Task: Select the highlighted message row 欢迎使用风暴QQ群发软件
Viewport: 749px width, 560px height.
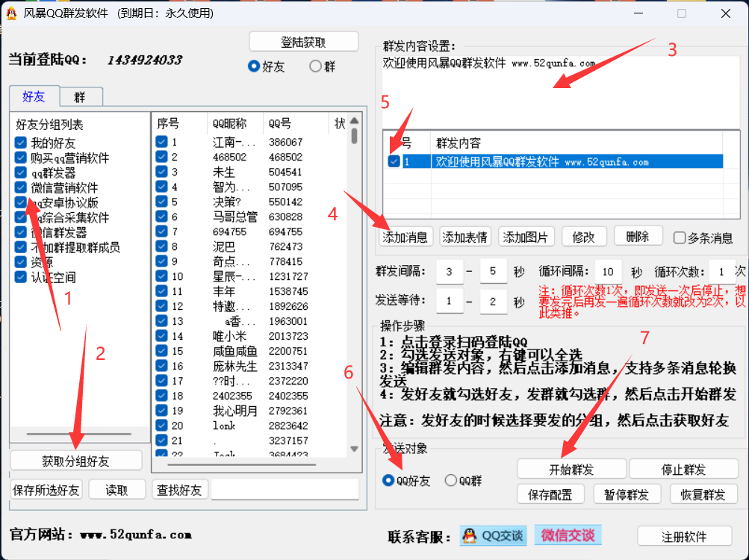Action: click(x=555, y=161)
